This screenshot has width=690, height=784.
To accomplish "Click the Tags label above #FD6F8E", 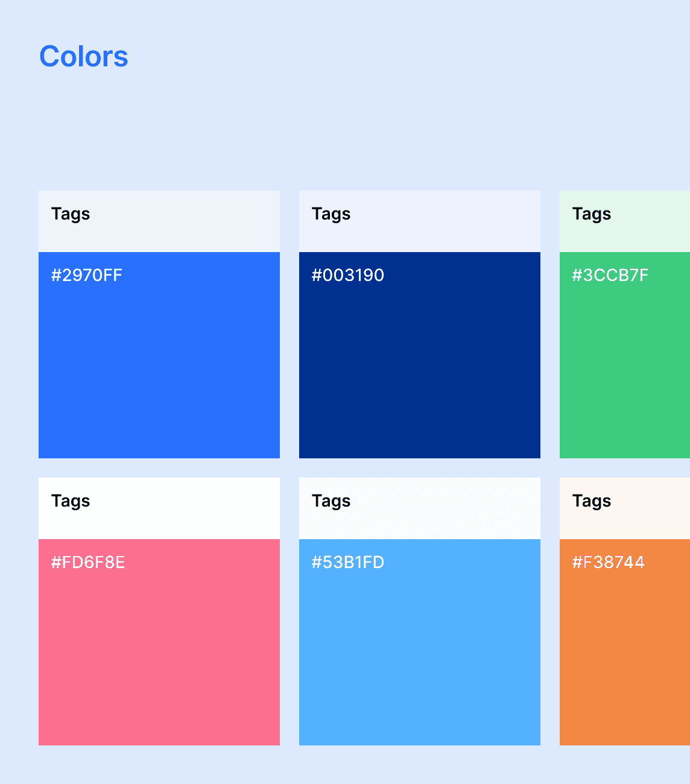I will (x=71, y=502).
